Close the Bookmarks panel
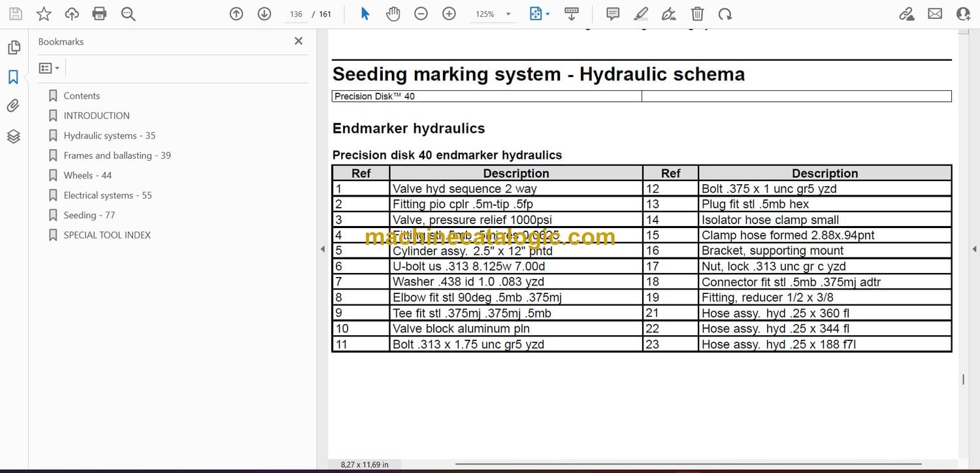The image size is (980, 473). click(299, 41)
